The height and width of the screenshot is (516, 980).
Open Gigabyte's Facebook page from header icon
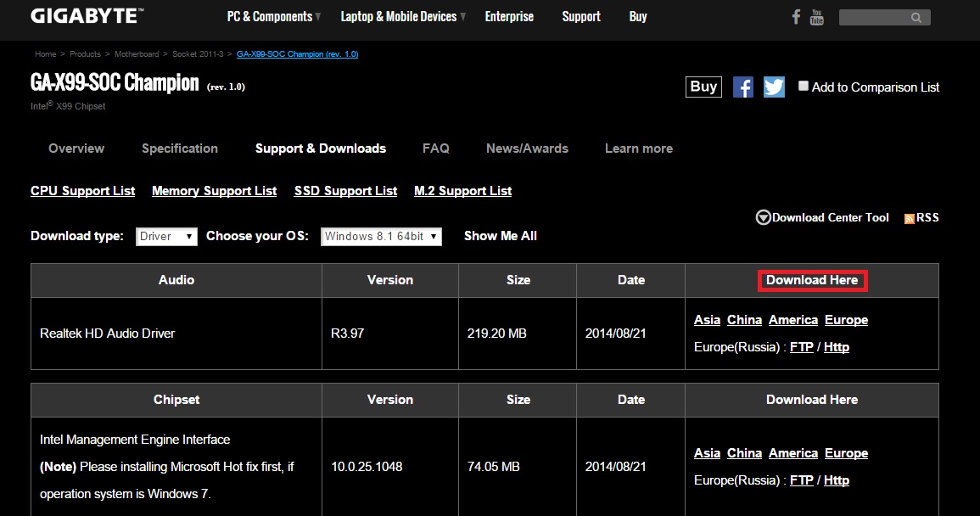(x=796, y=17)
